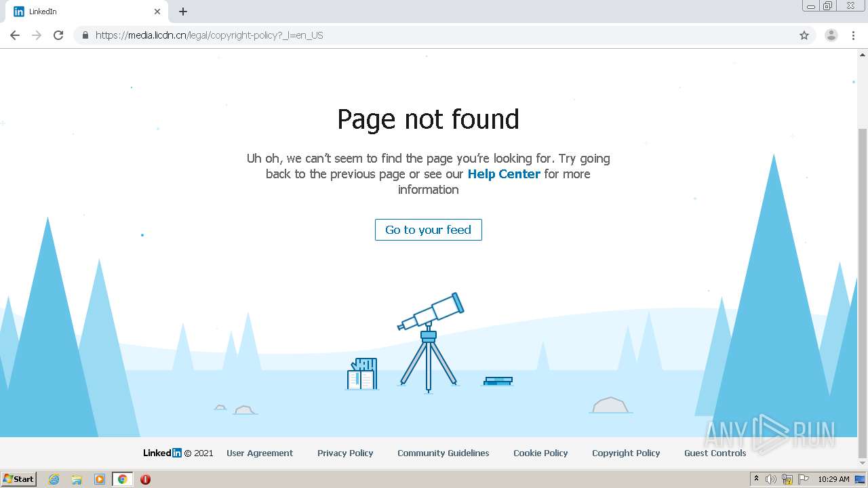Click the Page not found heading
The width and height of the screenshot is (868, 488).
point(429,119)
